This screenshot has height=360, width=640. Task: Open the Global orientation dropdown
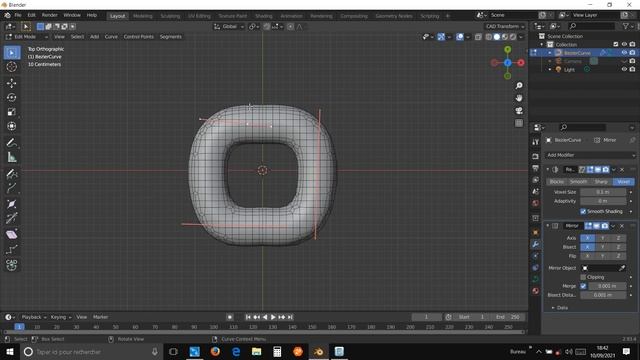click(229, 27)
